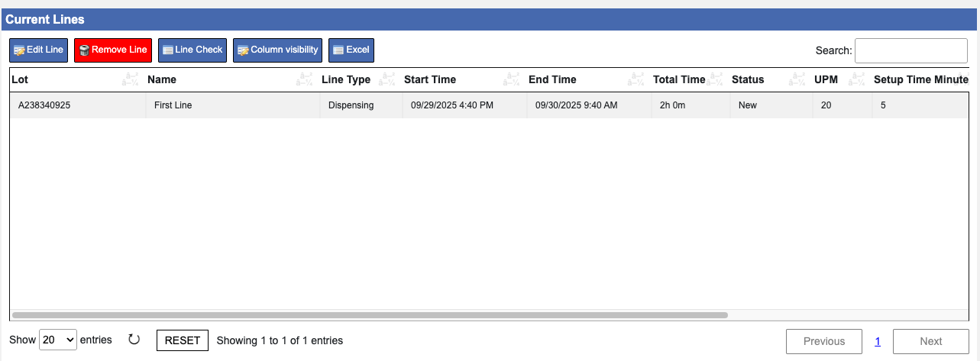Open the Column visibility menu
Image resolution: width=980 pixels, height=361 pixels.
277,50
